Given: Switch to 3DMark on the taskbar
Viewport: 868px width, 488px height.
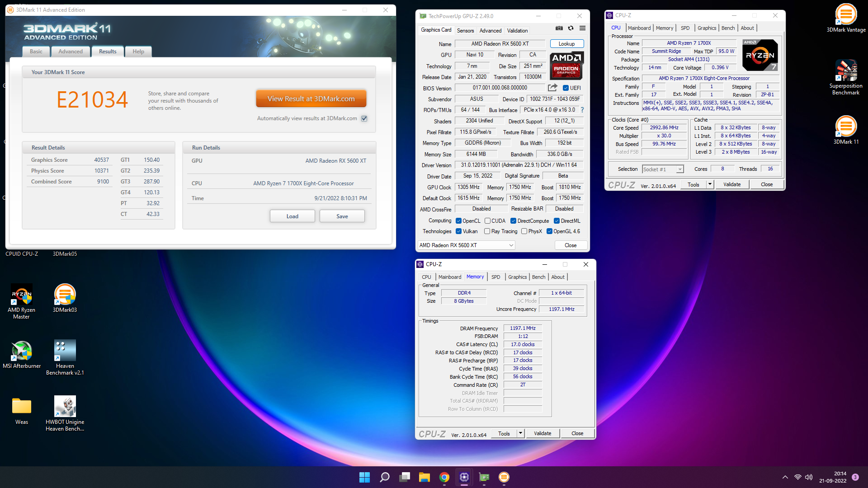Looking at the screenshot, I should (x=504, y=477).
